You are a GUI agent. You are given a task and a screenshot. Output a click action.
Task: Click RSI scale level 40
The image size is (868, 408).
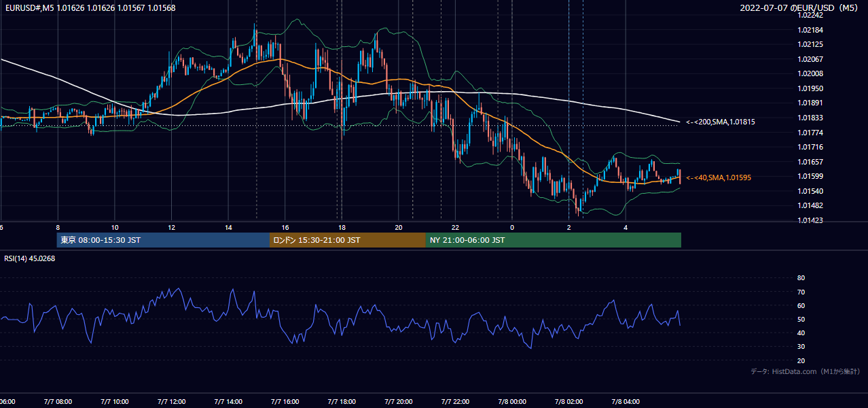click(x=801, y=333)
